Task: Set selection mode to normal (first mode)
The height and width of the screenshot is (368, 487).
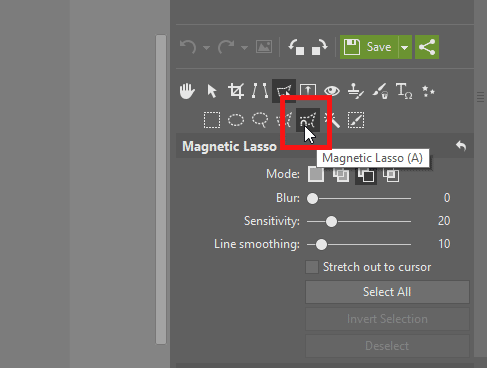Action: click(x=316, y=174)
